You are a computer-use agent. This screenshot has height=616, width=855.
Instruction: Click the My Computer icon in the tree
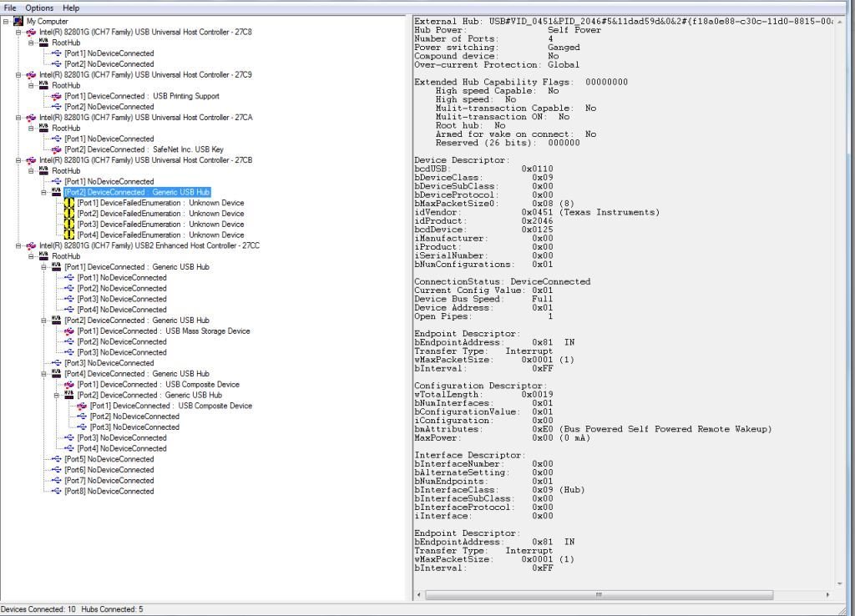coord(18,21)
